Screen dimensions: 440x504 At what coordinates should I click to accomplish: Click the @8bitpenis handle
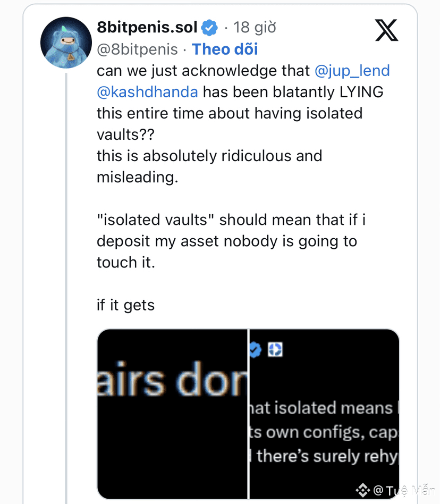pyautogui.click(x=137, y=49)
